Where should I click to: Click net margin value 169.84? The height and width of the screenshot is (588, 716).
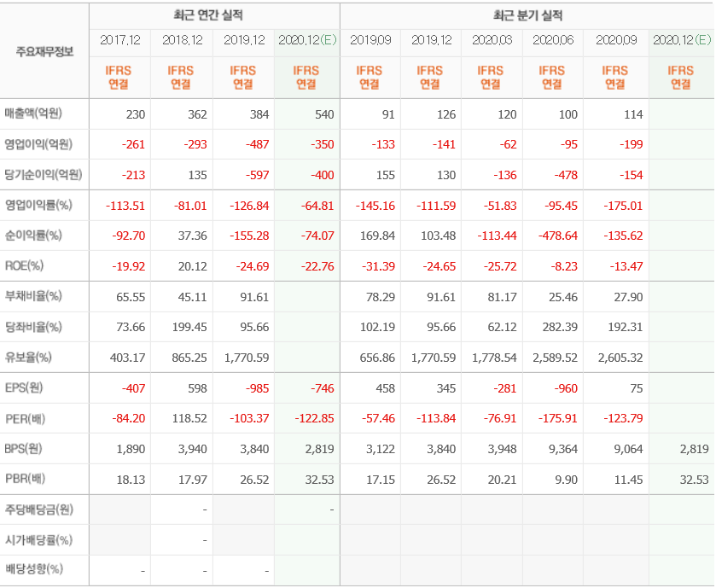(376, 236)
